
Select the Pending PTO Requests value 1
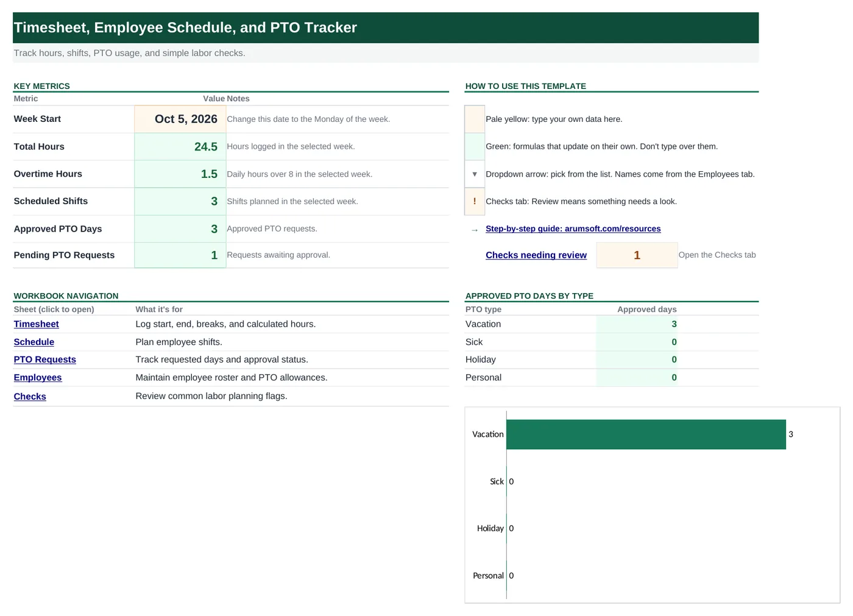point(180,255)
